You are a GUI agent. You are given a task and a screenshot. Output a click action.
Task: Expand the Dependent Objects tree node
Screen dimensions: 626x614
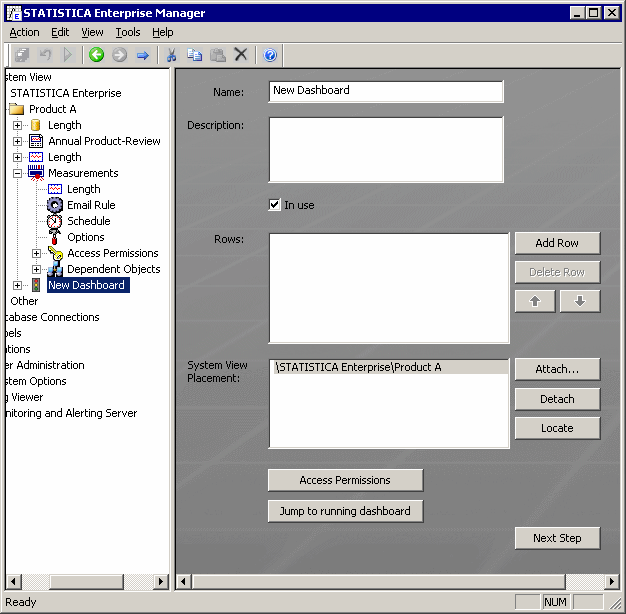click(x=36, y=269)
